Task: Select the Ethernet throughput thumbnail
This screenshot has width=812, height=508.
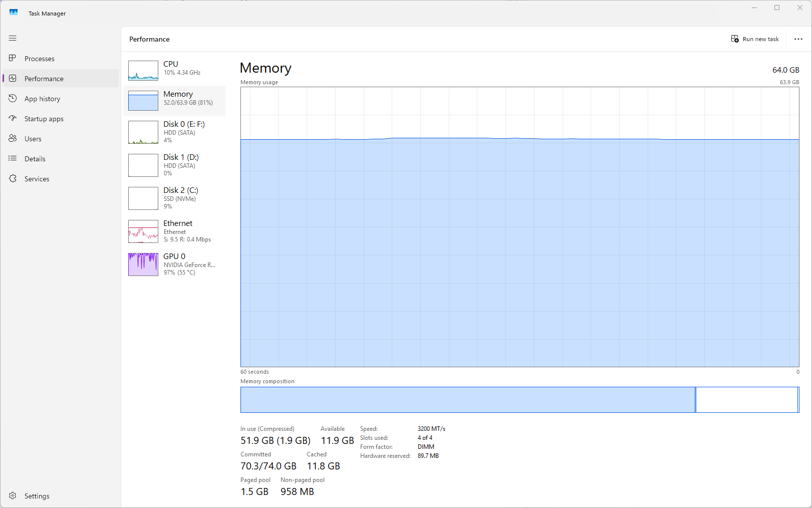Action: tap(143, 231)
